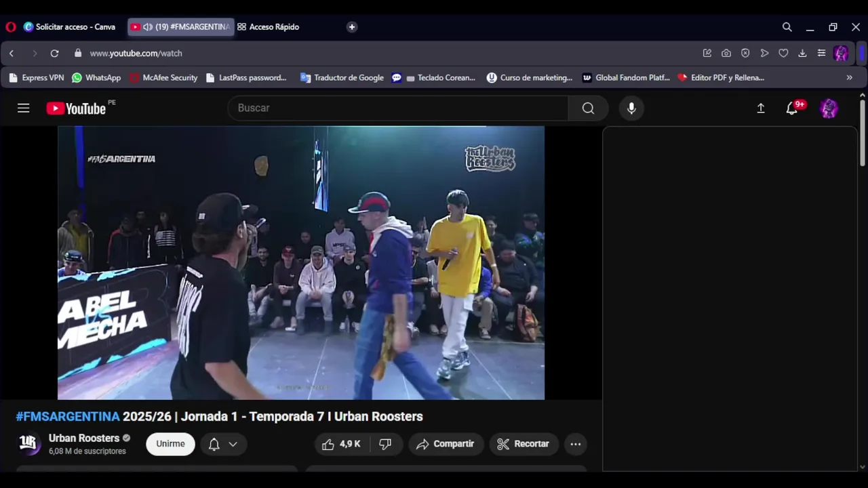This screenshot has height=488, width=868.
Task: Open the send/flow arrow icon
Action: 764,53
